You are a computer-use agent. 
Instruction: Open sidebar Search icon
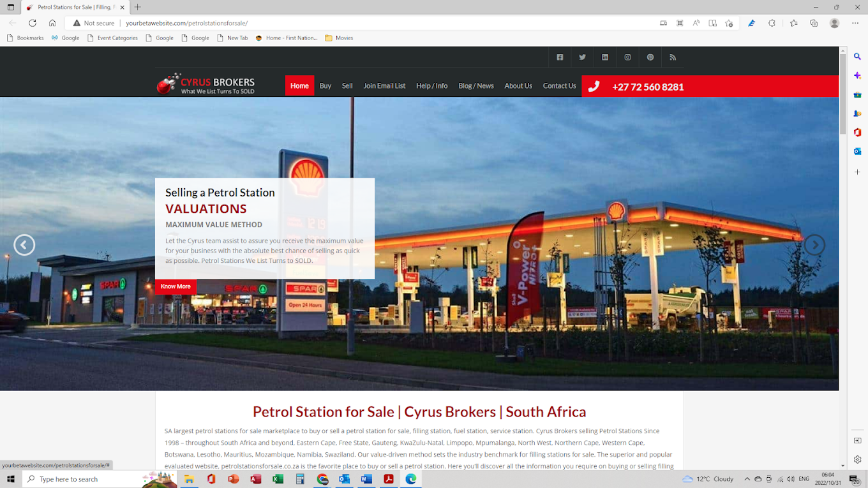(858, 57)
